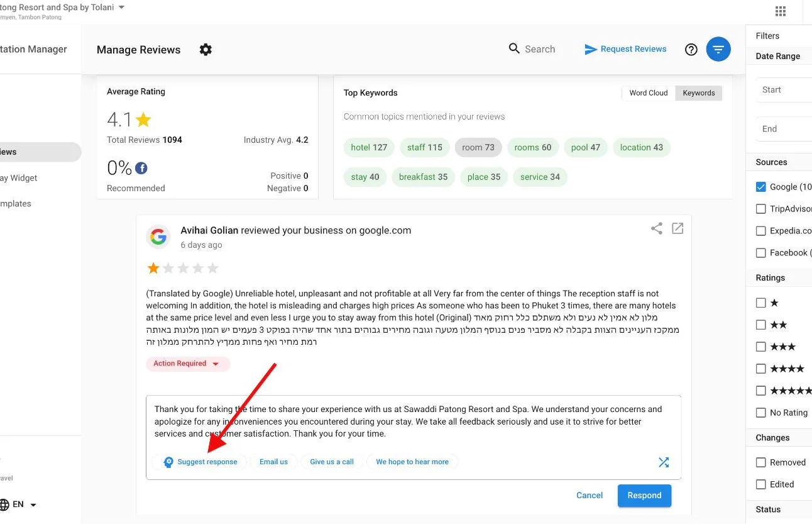Click the orange first rating star
Screen dimensions: 812x524
click(153, 269)
